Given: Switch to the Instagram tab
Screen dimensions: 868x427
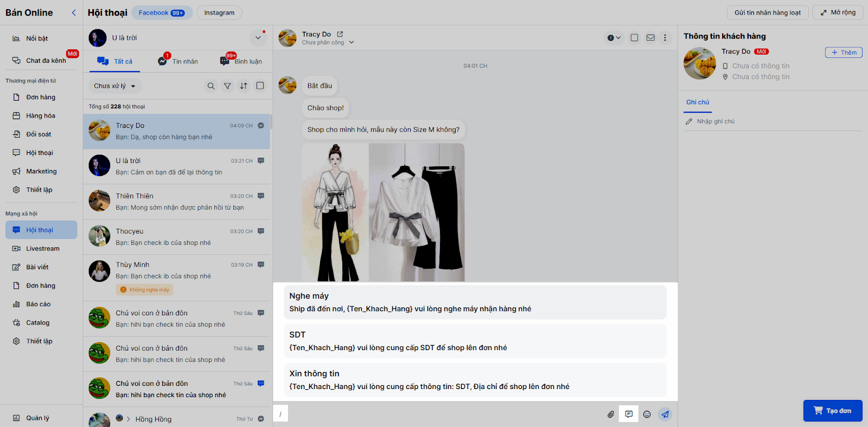Looking at the screenshot, I should click(x=219, y=13).
